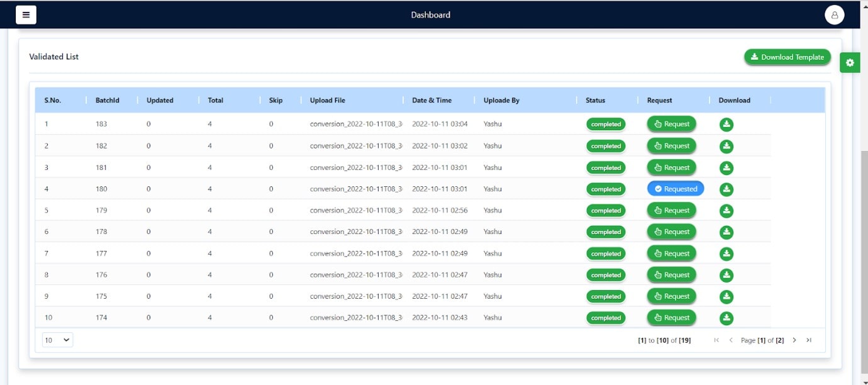Click Request for batch 183

click(x=672, y=124)
